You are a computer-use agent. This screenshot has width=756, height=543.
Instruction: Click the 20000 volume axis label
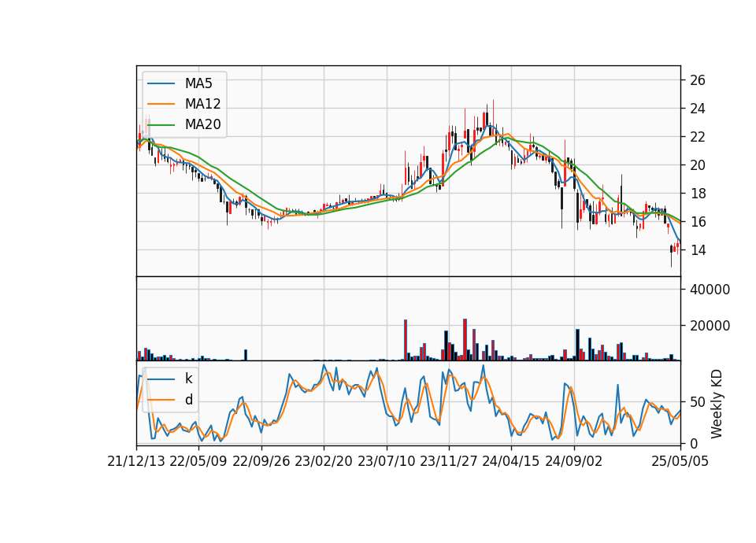710,326
